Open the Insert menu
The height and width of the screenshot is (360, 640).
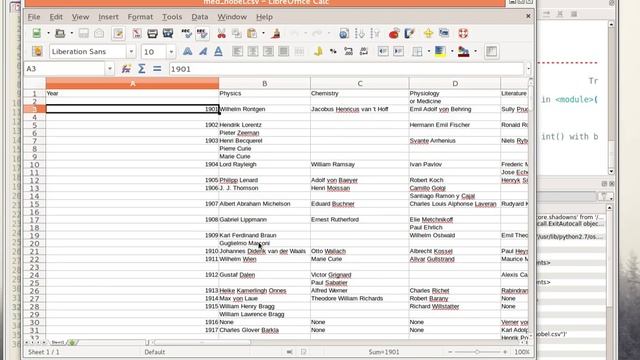108,17
